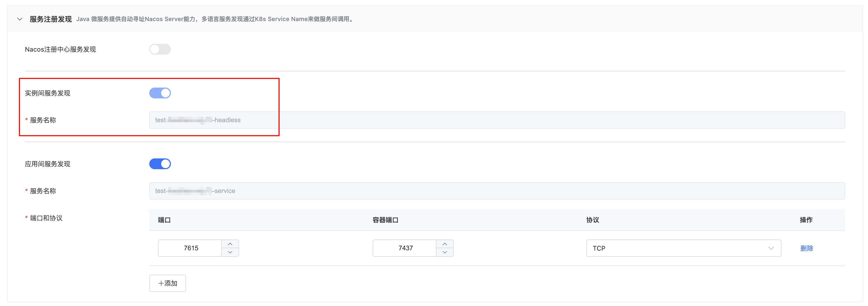Viewport: 868px width, 306px height.
Task: Click the 服务注册发现 section title
Action: [51, 19]
